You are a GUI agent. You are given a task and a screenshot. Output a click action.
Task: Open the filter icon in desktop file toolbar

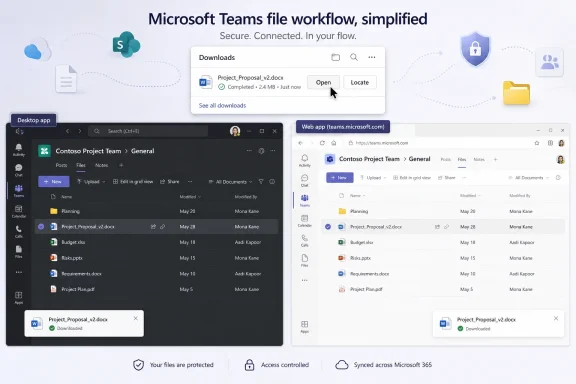point(261,182)
